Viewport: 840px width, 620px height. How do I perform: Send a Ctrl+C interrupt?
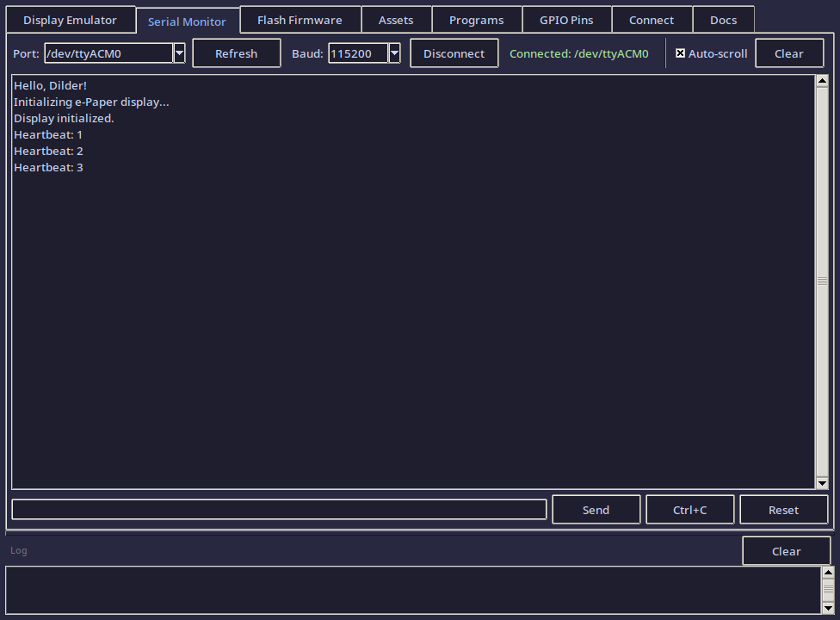coord(689,509)
